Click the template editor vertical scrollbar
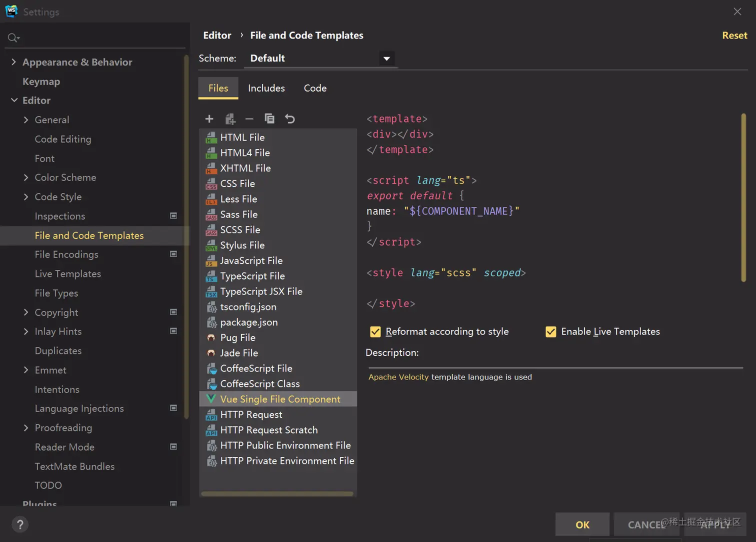The width and height of the screenshot is (756, 542). [743, 197]
